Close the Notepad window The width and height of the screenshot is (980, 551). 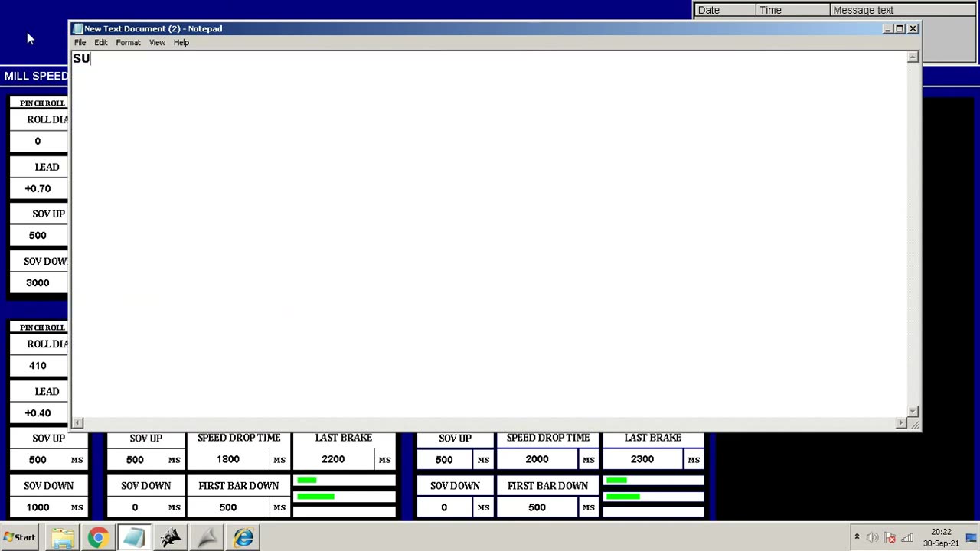click(913, 28)
